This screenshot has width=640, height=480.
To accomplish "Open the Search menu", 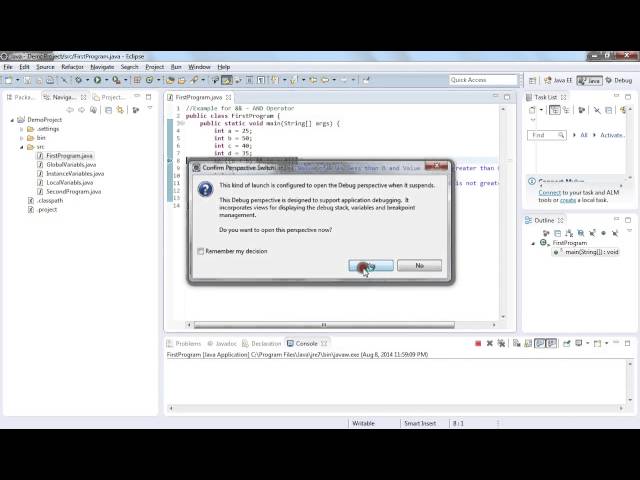I will [129, 67].
